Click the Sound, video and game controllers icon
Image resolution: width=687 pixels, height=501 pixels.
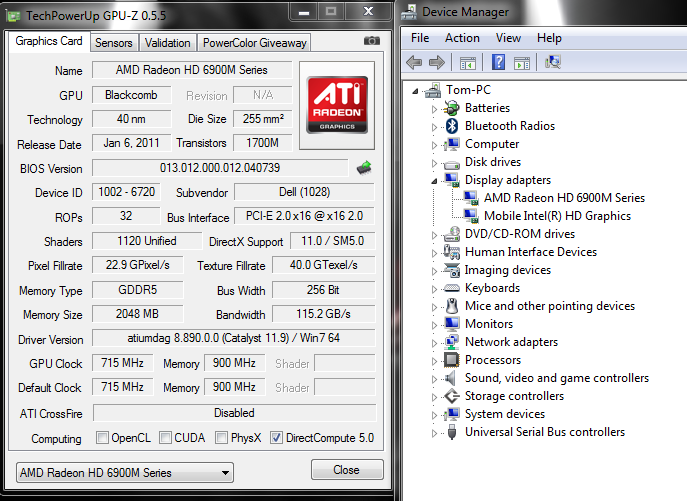point(450,378)
